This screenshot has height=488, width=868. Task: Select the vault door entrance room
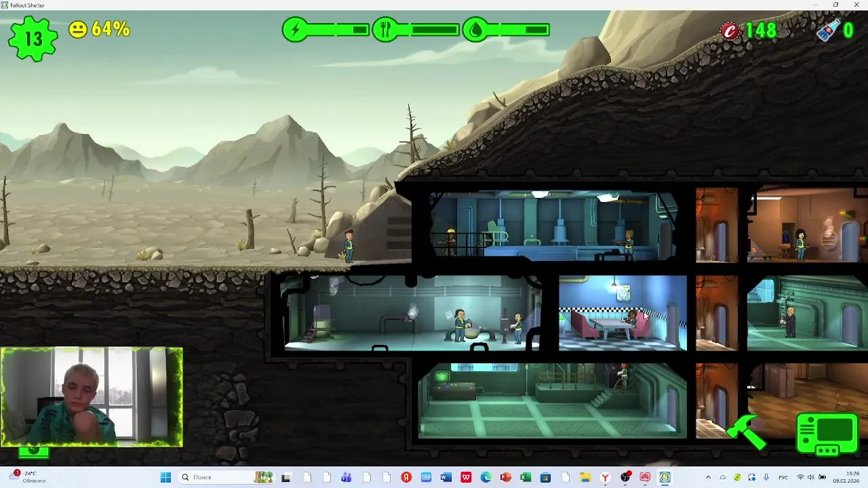[x=553, y=225]
